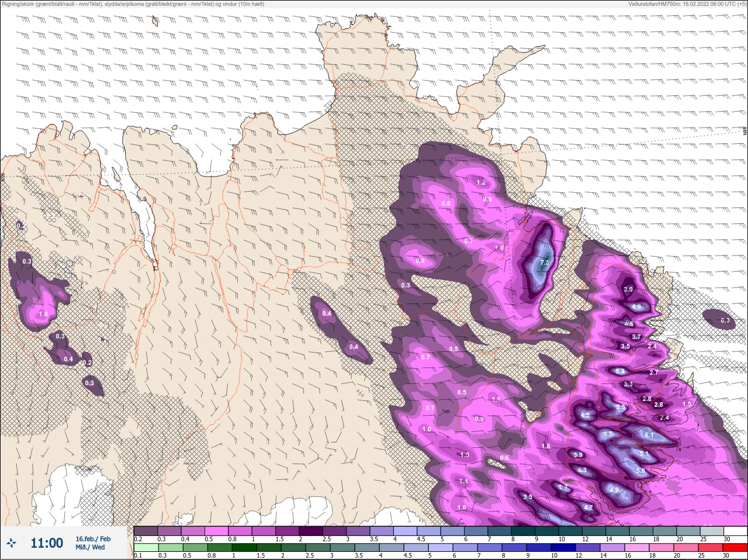Select the 3.7 precipitation value
This screenshot has height=560, width=748.
tap(636, 337)
